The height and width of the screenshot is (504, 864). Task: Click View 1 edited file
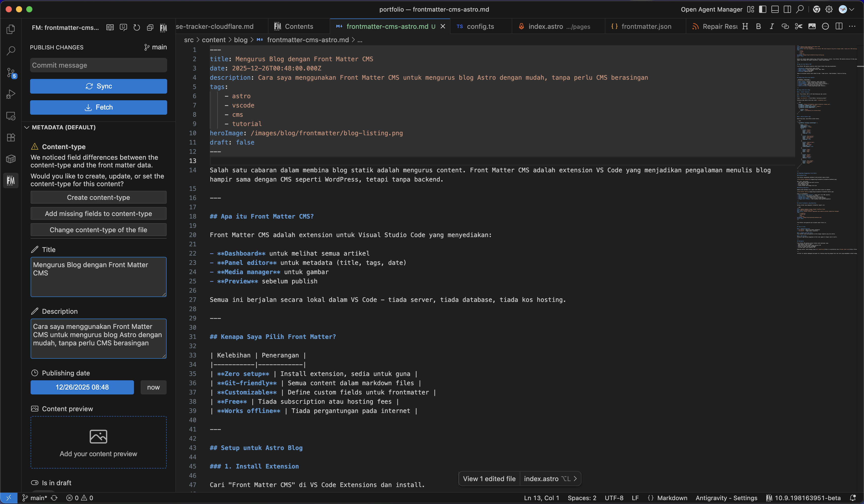[x=489, y=479]
